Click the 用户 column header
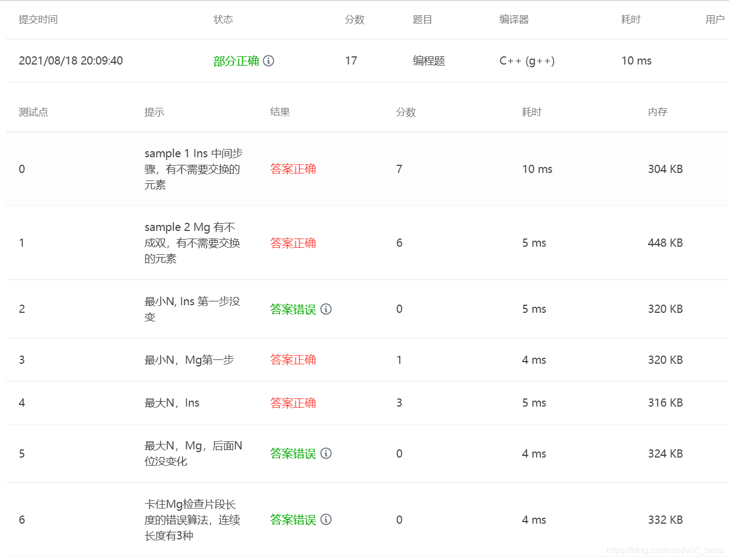 pos(714,20)
